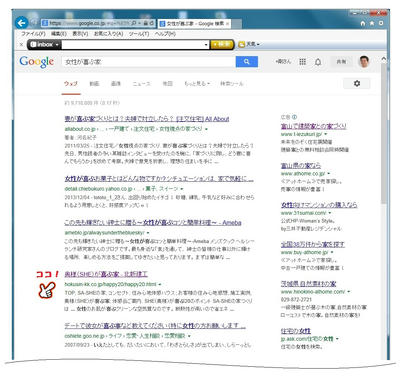Open the お気に入り(A) menu

pyautogui.click(x=108, y=34)
